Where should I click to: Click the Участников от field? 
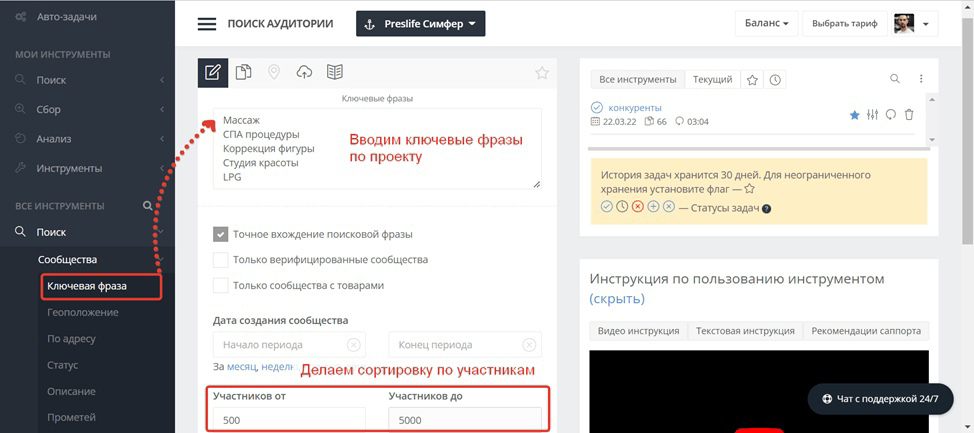tap(289, 420)
